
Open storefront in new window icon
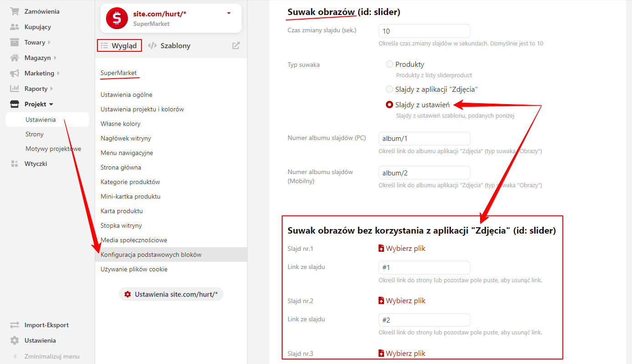pyautogui.click(x=236, y=45)
